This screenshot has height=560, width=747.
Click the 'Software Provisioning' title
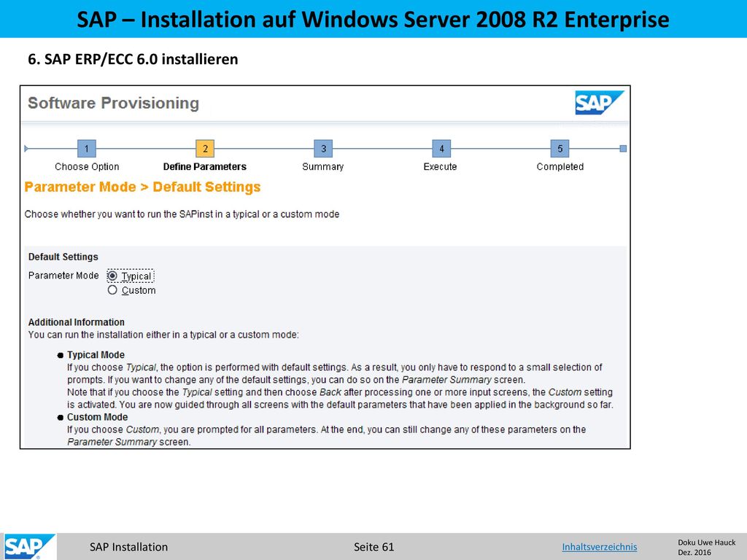click(113, 104)
